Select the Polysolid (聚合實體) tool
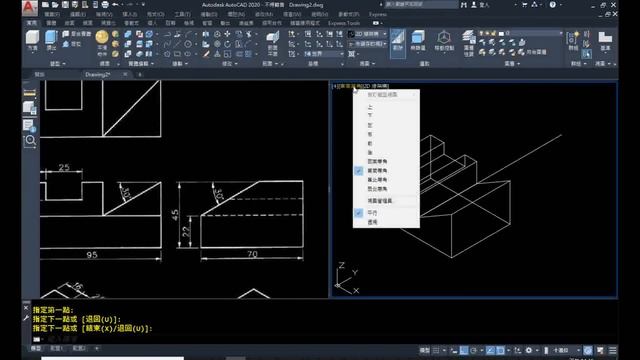640x360 pixels. point(77,34)
